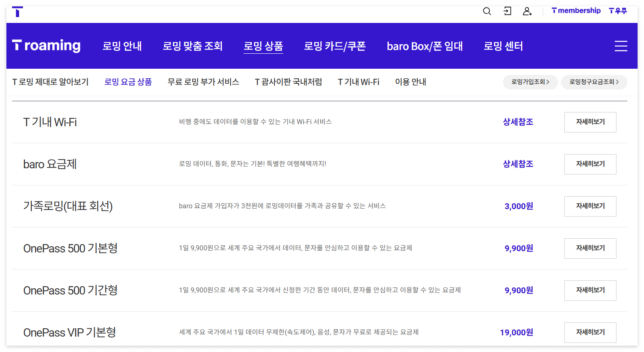The image size is (644, 352).
Task: Switch to 로밍 요금 상품 tab
Action: (128, 82)
